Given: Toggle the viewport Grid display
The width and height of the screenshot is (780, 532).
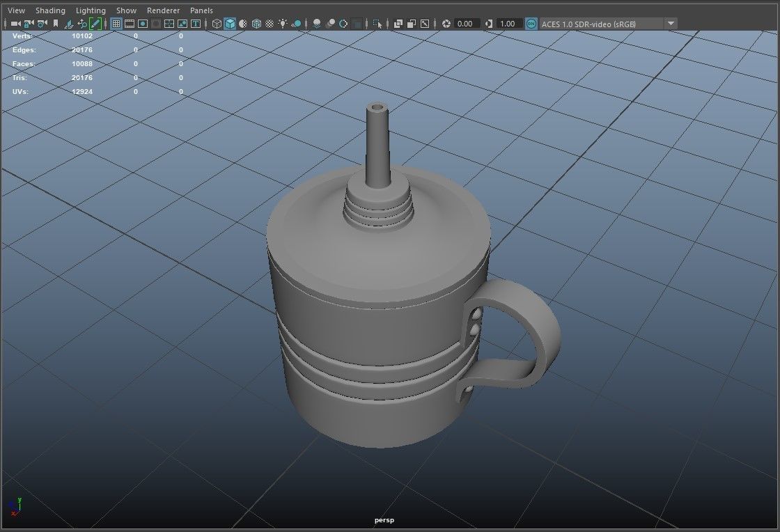Looking at the screenshot, I should tap(116, 24).
